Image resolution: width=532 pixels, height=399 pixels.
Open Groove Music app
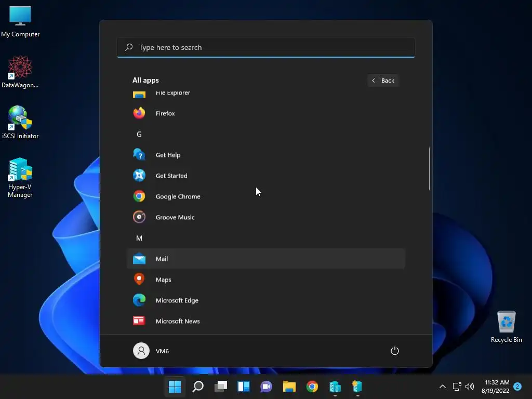point(265,217)
